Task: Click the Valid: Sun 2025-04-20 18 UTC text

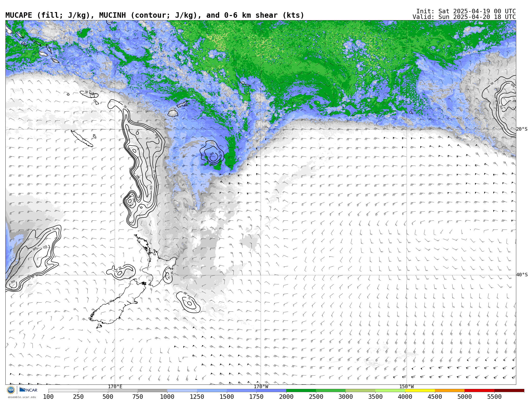Action: coord(464,17)
